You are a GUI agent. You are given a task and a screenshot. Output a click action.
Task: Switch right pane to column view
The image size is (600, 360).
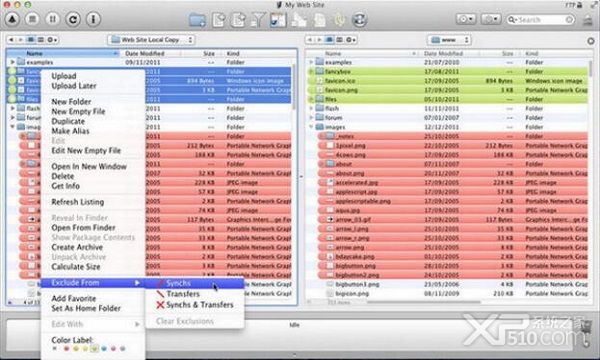(339, 39)
